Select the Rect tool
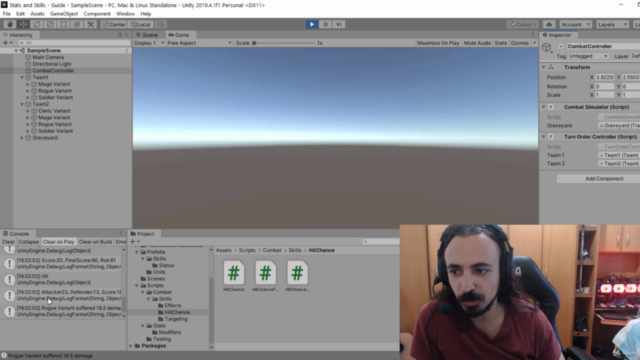This screenshot has height=360, width=640. tap(64, 24)
